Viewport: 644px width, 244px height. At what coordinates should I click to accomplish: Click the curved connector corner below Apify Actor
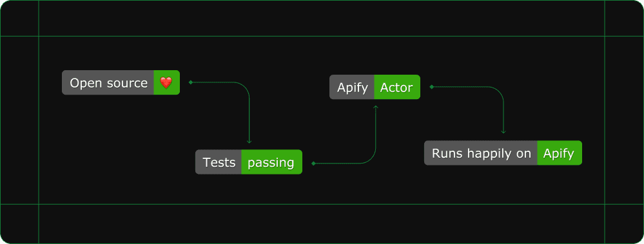[x=371, y=160]
